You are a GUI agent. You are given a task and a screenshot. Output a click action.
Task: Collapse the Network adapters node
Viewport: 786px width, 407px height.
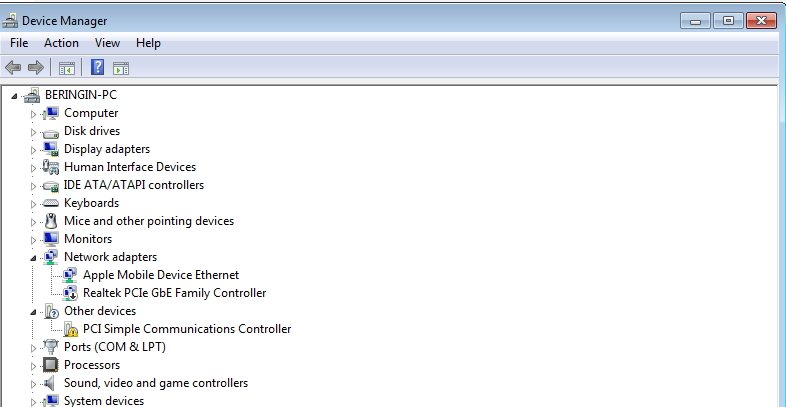click(x=33, y=258)
